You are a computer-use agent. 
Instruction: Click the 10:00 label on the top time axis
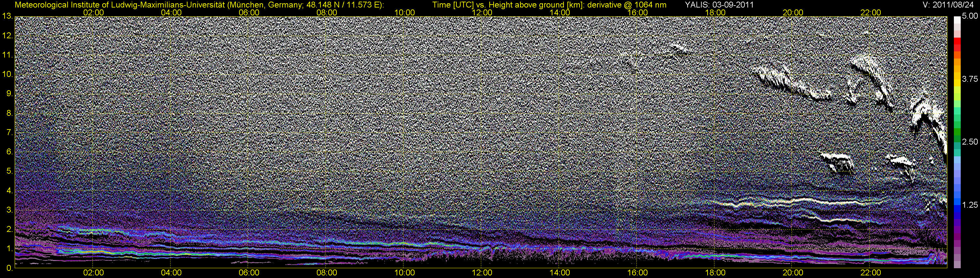404,12
